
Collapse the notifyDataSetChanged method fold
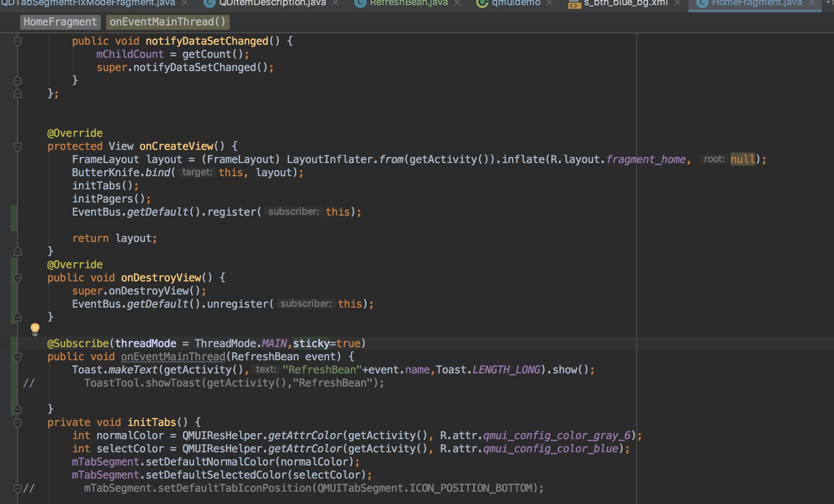pyautogui.click(x=18, y=42)
